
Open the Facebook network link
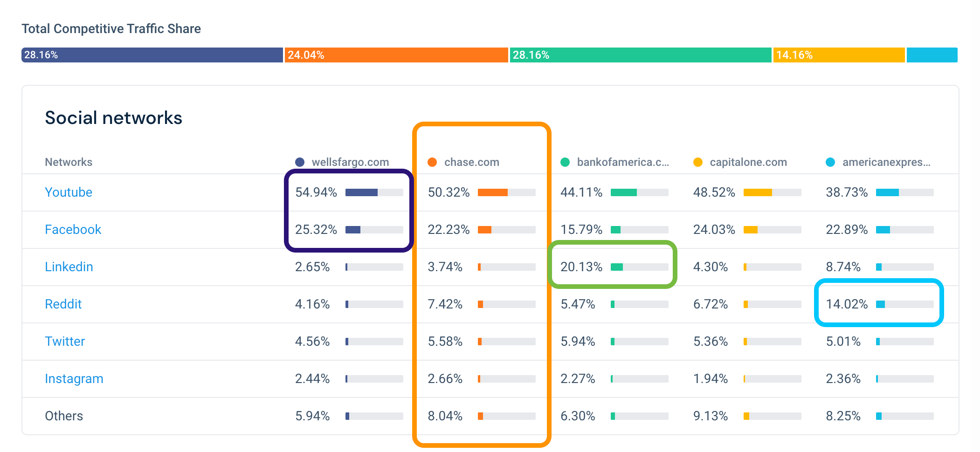[73, 229]
